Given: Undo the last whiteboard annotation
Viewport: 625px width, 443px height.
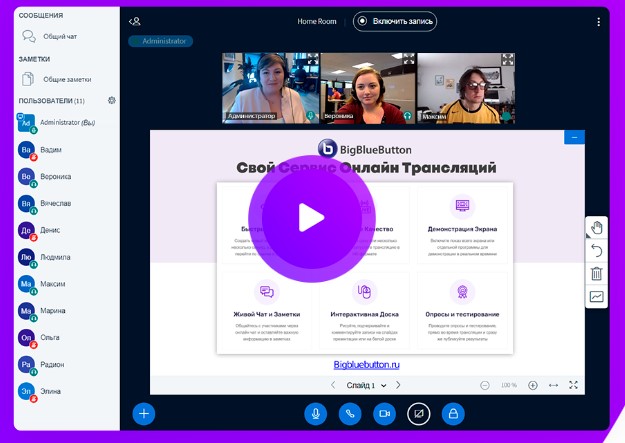Looking at the screenshot, I should click(x=596, y=250).
